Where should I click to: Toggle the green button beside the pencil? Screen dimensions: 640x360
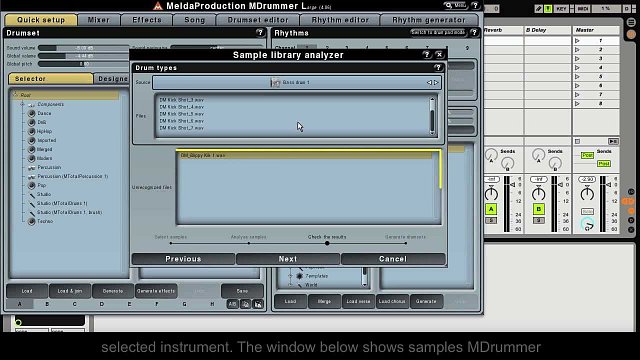point(548,9)
